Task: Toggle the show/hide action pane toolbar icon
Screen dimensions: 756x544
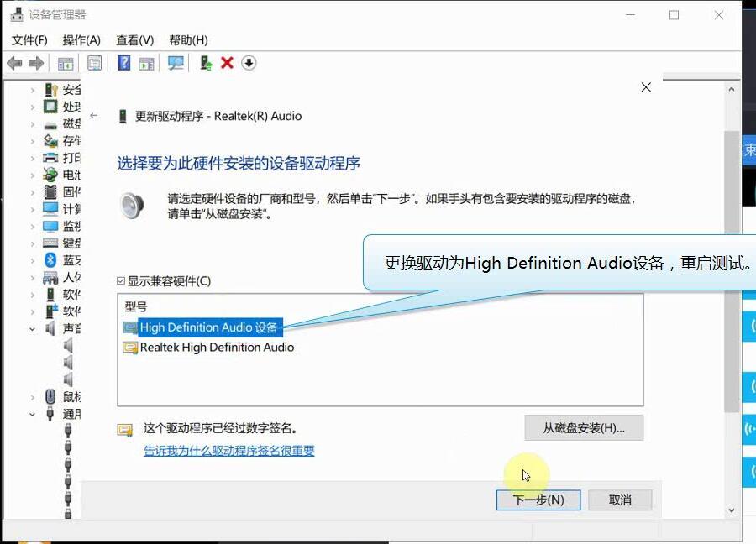Action: click(146, 63)
